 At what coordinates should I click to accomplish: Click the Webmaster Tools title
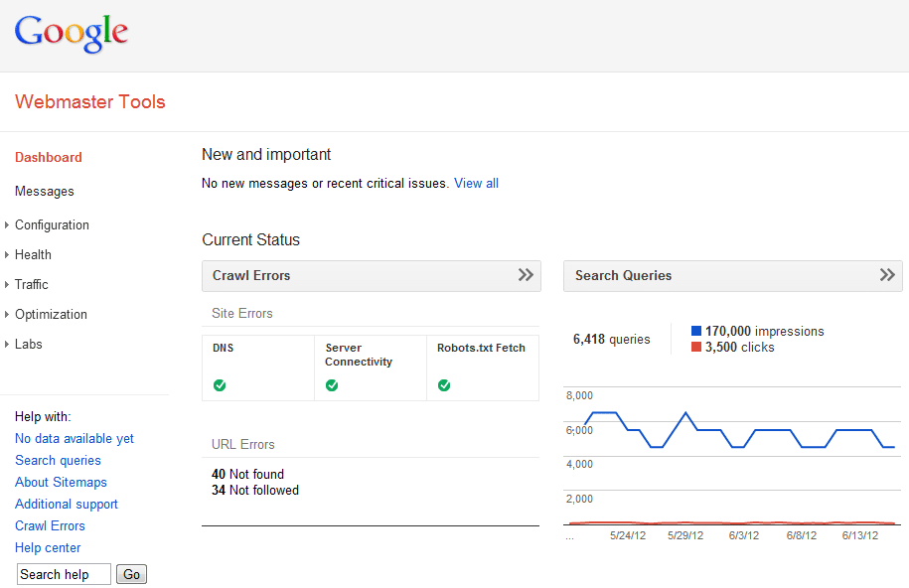pyautogui.click(x=89, y=101)
